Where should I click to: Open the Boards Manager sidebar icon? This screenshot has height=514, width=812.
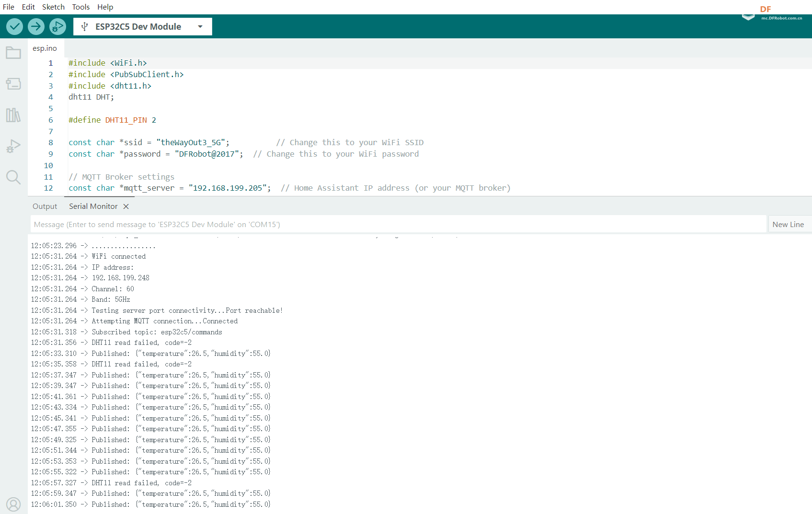click(13, 84)
